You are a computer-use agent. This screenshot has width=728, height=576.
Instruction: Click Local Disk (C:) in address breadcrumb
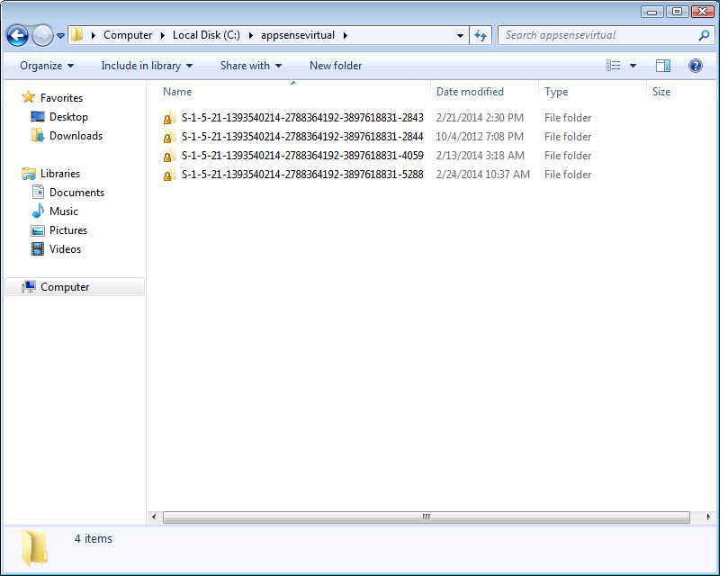point(206,36)
